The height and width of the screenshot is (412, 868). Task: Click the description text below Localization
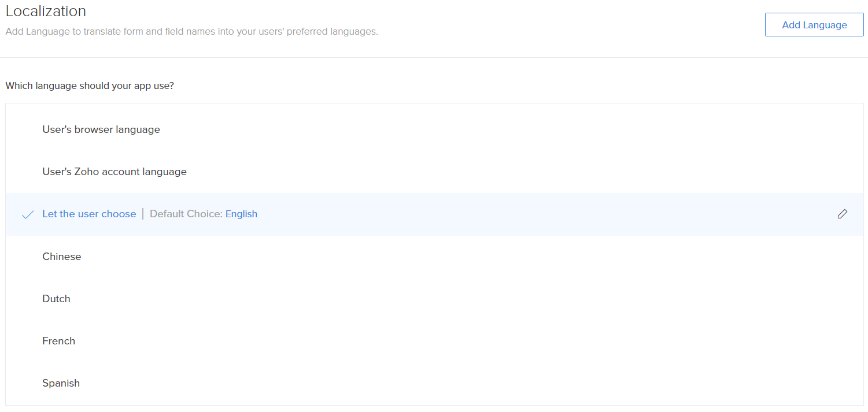[191, 31]
